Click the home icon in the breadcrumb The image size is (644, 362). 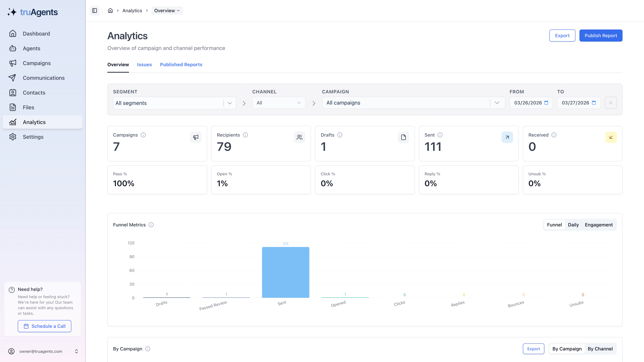click(110, 11)
